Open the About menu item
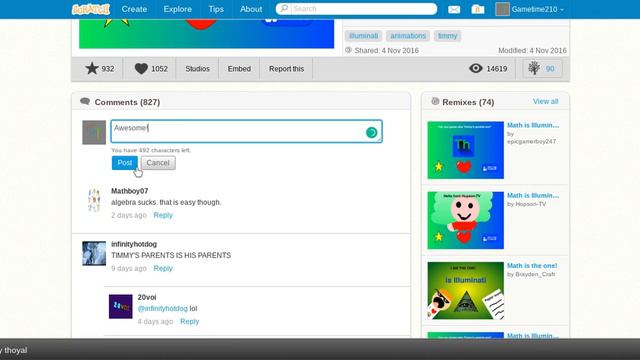Viewport: 640px width, 360px height. click(251, 9)
